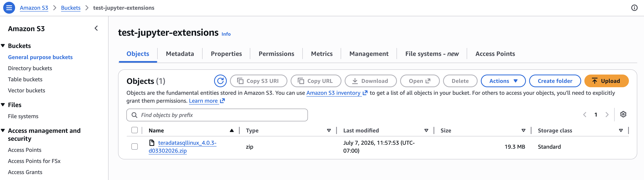Select General purpose buckets in sidebar
This screenshot has height=180, width=644.
point(40,57)
